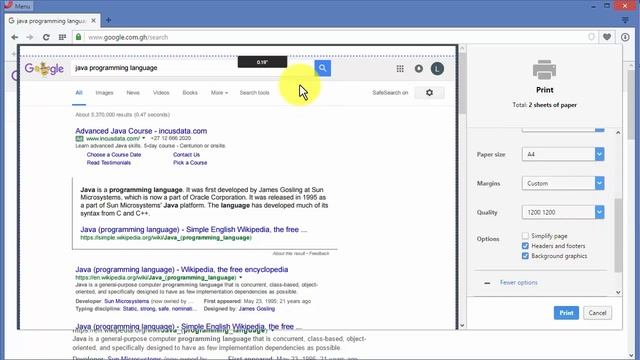Open the Opera Menu button
The width and height of the screenshot is (640, 360).
tap(17, 6)
